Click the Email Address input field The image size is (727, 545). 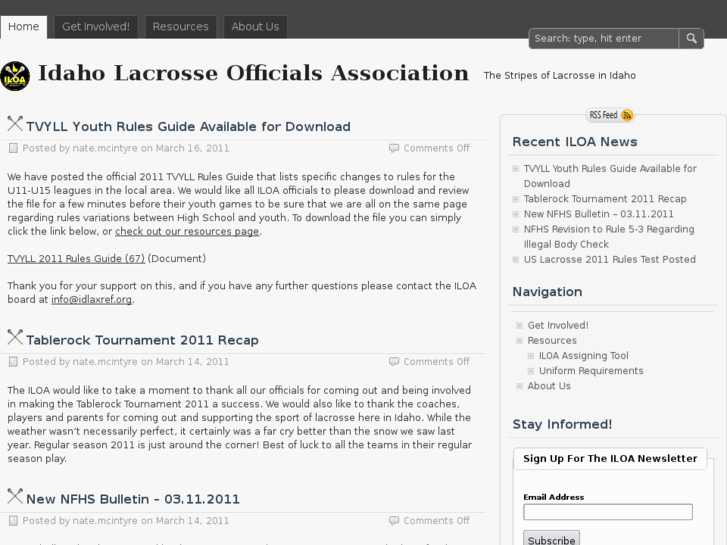tap(608, 512)
